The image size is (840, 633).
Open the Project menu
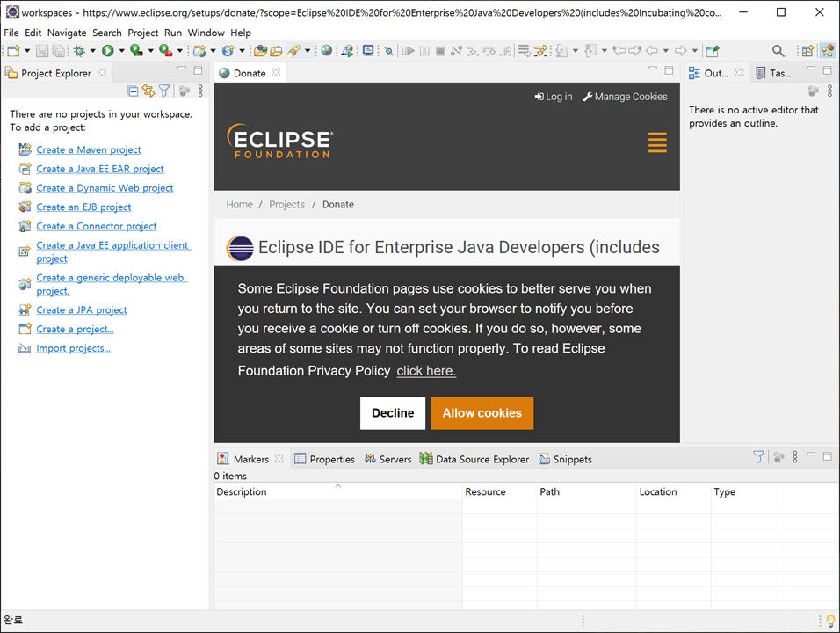point(143,33)
